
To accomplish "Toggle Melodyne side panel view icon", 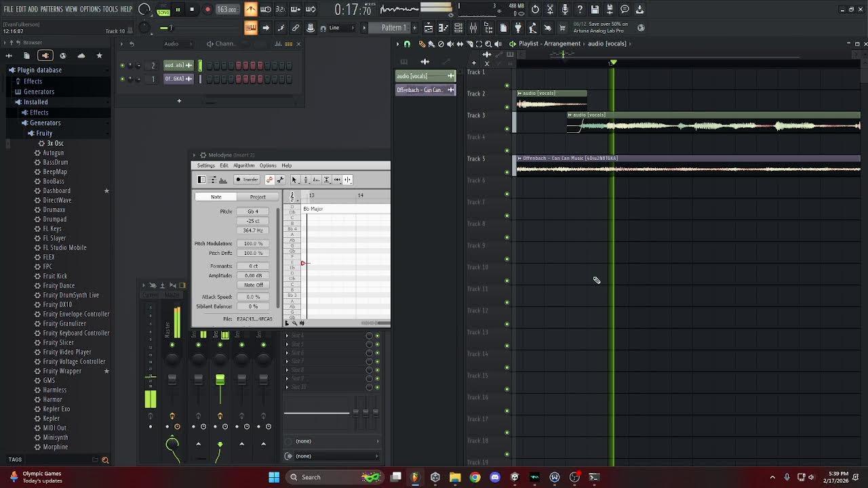I will [x=201, y=180].
